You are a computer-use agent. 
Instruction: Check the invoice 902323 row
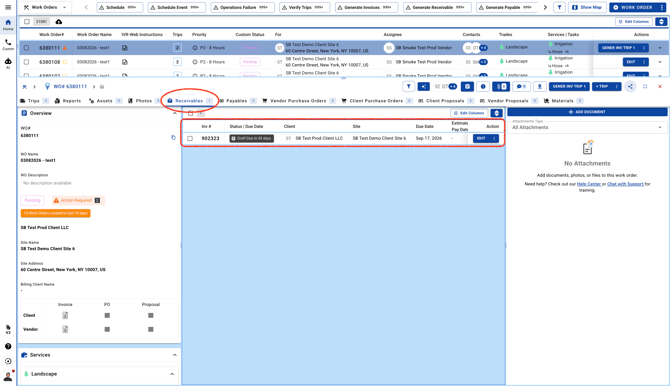point(190,138)
